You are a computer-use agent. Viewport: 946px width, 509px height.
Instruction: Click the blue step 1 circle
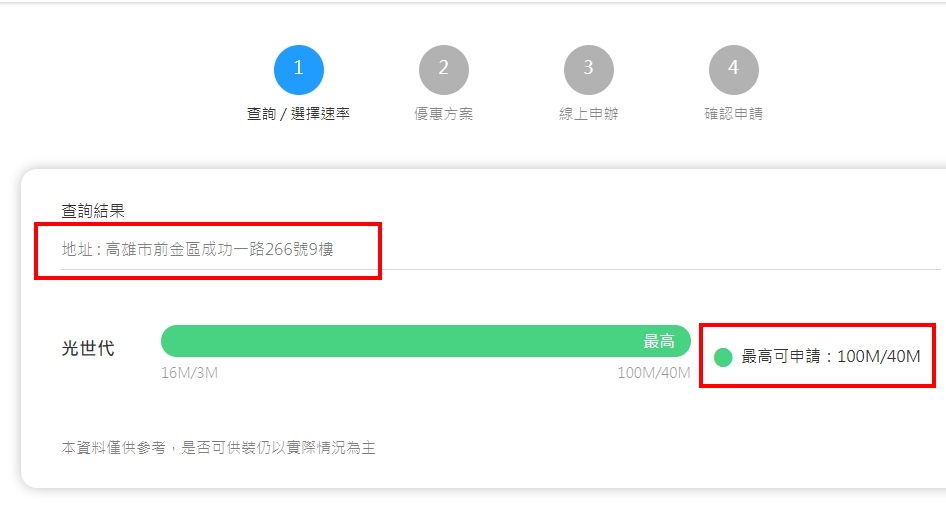[299, 69]
